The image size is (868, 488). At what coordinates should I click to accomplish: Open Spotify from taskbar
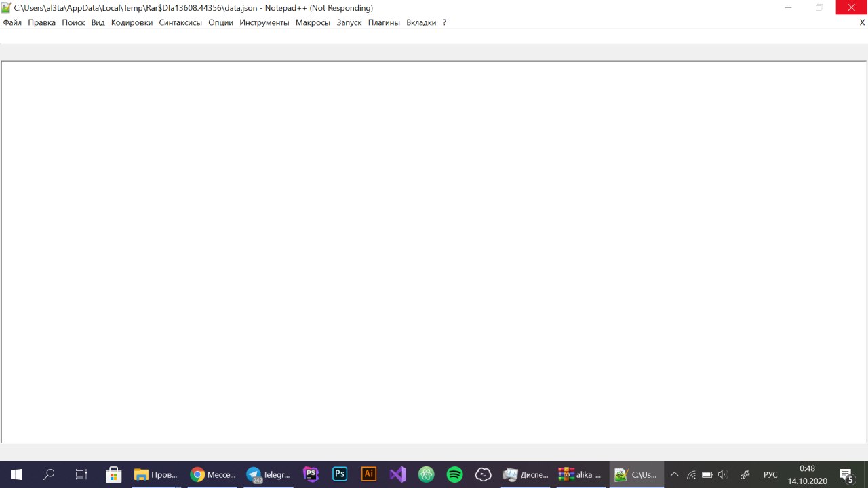point(454,474)
